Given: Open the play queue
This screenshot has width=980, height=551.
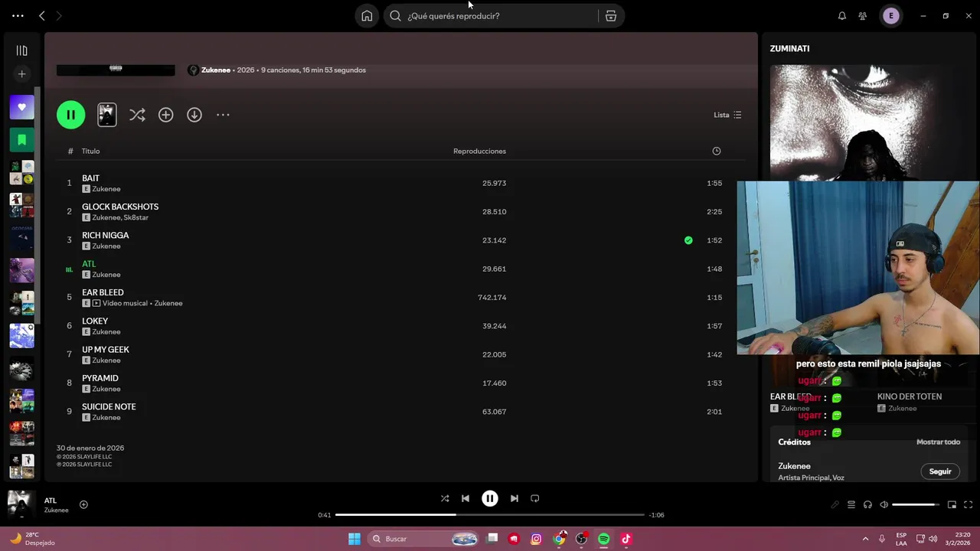Looking at the screenshot, I should point(851,504).
